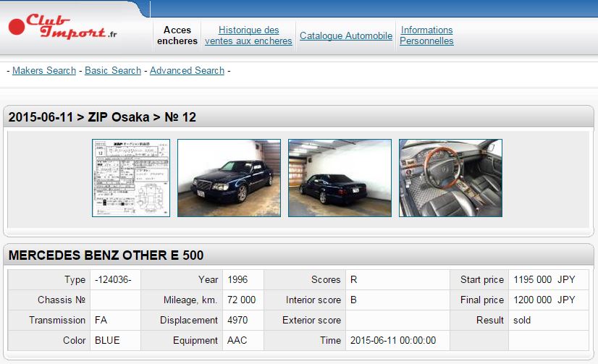Select the final price 1200 000 JPY cell
This screenshot has height=364, width=598.
544,300
